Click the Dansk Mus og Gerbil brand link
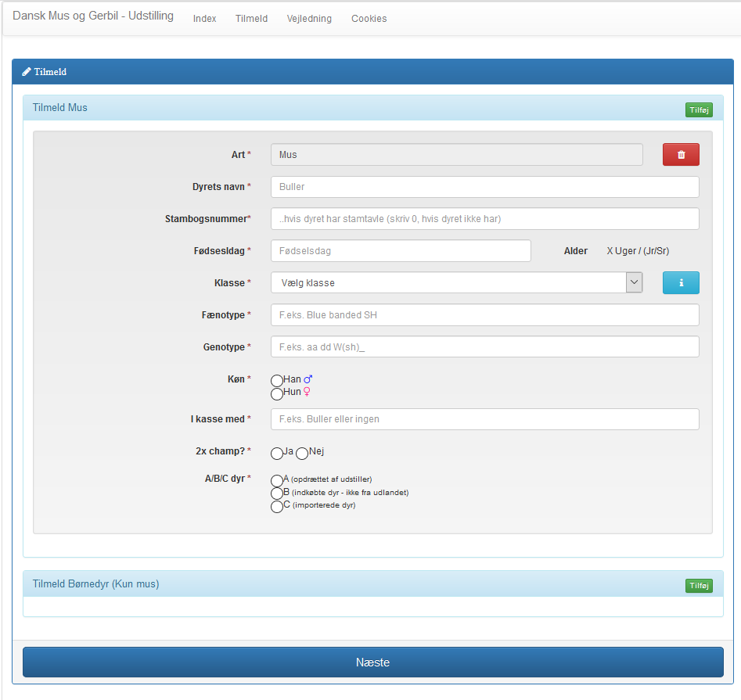The height and width of the screenshot is (700, 741). click(93, 16)
